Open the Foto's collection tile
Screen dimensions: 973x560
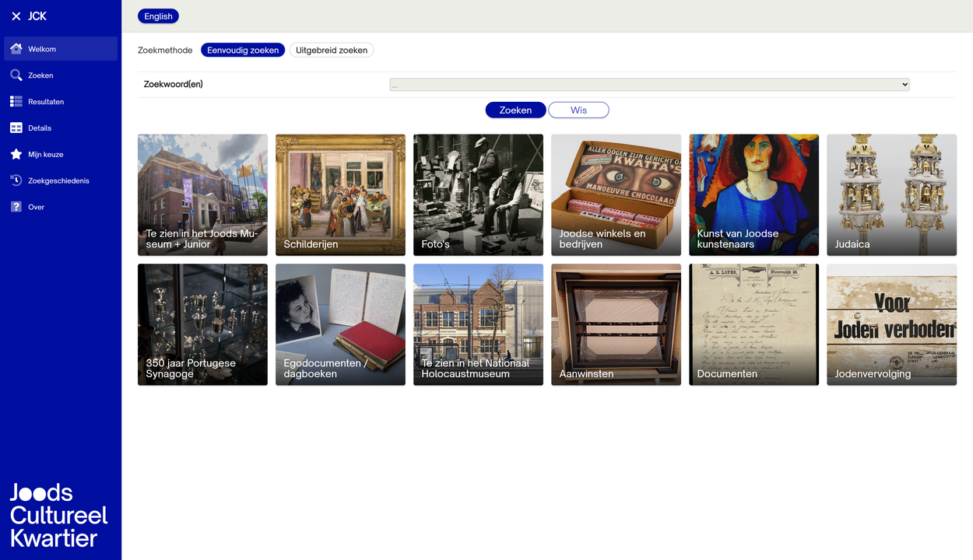478,194
